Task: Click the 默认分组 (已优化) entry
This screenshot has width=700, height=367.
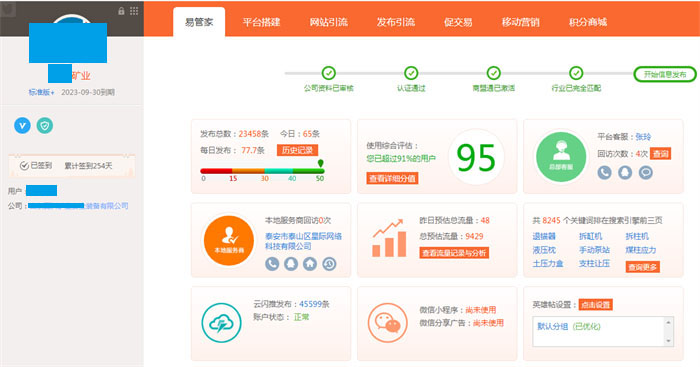Action: click(x=568, y=326)
